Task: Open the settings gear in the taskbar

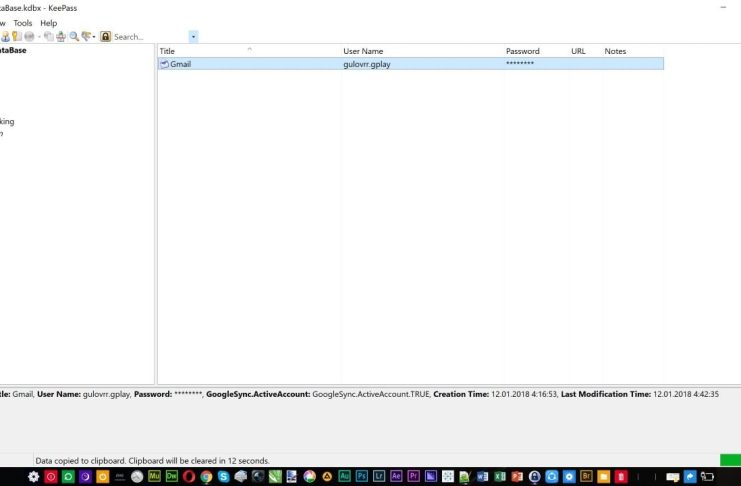Action: coord(34,477)
